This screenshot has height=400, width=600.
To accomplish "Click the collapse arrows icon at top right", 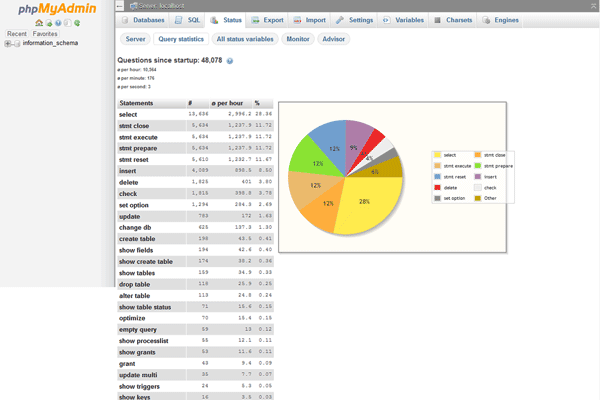I will [x=594, y=5].
